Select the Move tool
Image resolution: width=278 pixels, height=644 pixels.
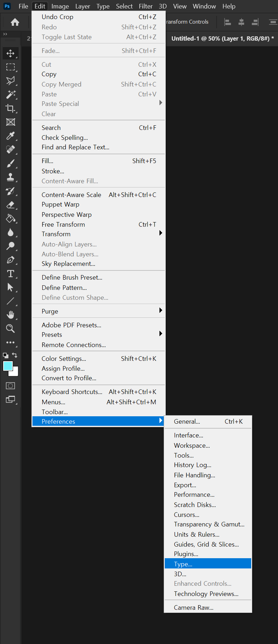point(11,53)
